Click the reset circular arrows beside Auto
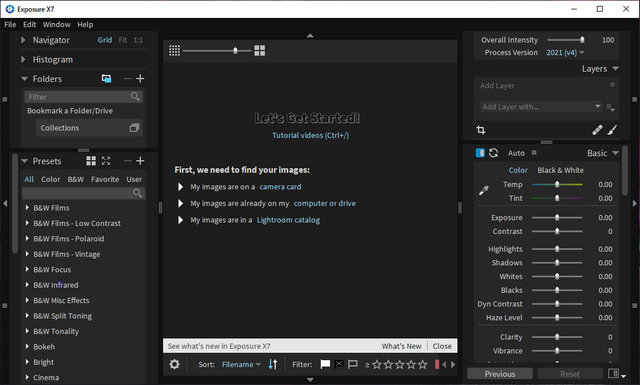640x385 pixels. (x=493, y=153)
